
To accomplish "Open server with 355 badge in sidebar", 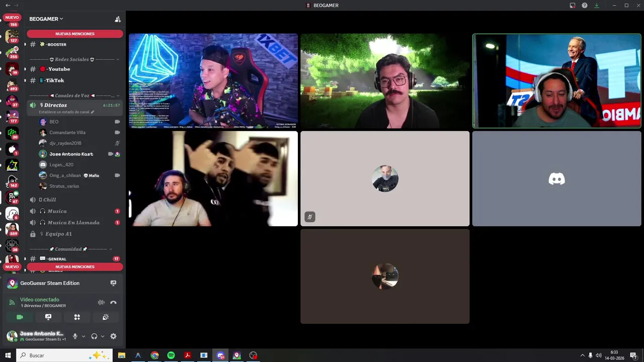I will tap(12, 52).
